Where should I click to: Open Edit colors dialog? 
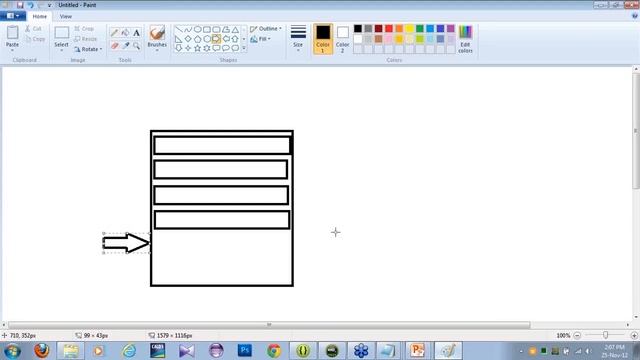coord(465,39)
